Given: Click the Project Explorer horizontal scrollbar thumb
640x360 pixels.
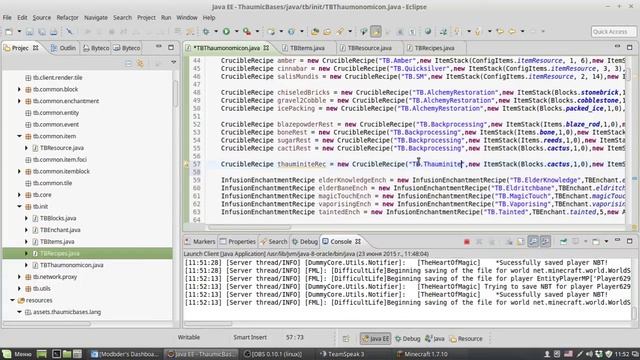Looking at the screenshot, I should [x=47, y=324].
